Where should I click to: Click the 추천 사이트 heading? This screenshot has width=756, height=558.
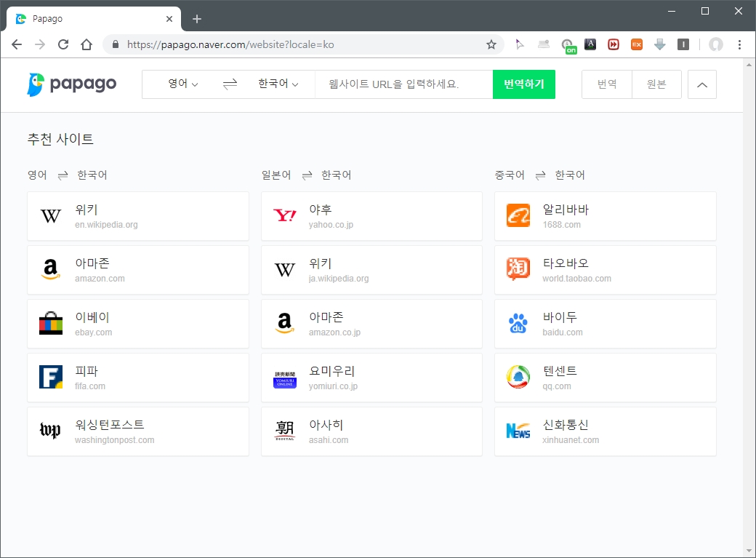click(x=60, y=139)
